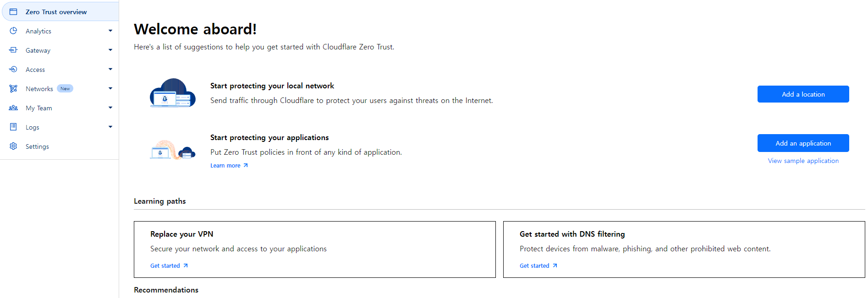Click external arrow icon beside Learn more
Image resolution: width=868 pixels, height=298 pixels.
coord(246,166)
